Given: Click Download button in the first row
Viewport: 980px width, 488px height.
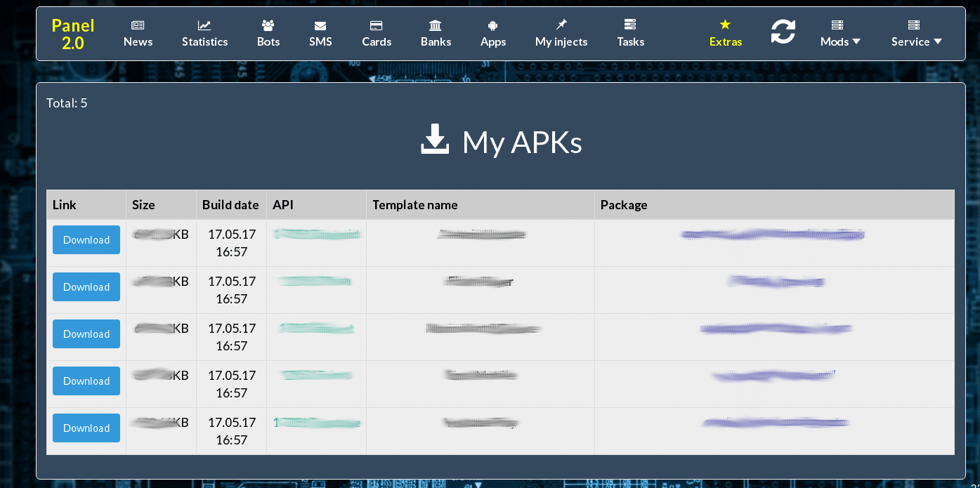Looking at the screenshot, I should pyautogui.click(x=86, y=240).
